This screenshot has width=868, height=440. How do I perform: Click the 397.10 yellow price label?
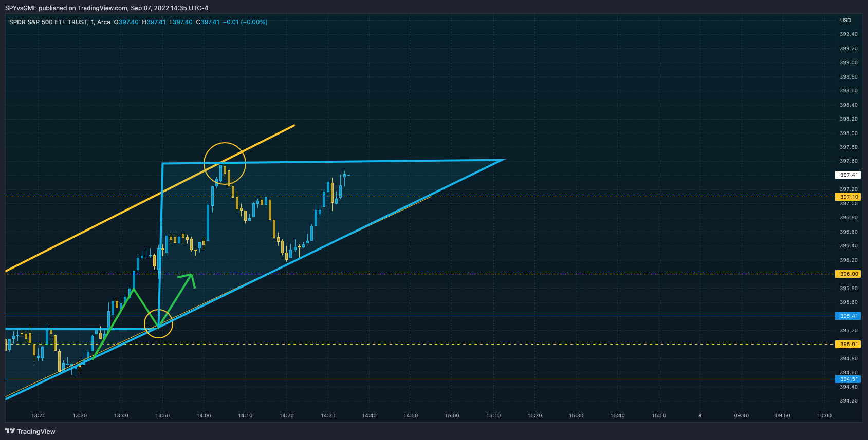point(848,197)
